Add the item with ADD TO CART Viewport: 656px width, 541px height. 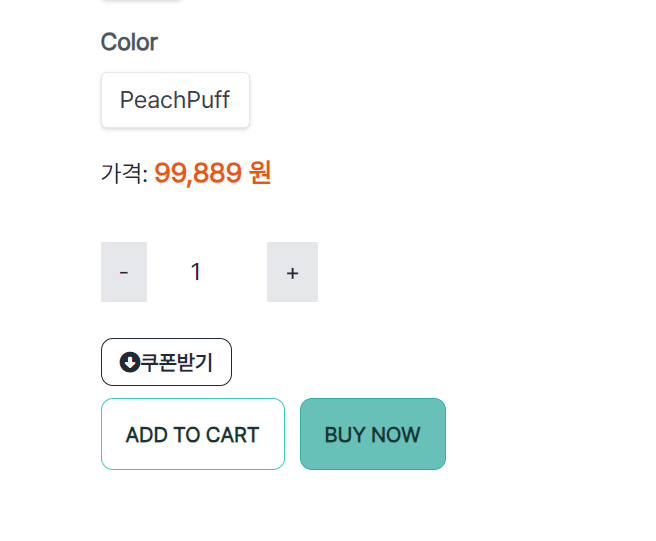[193, 434]
